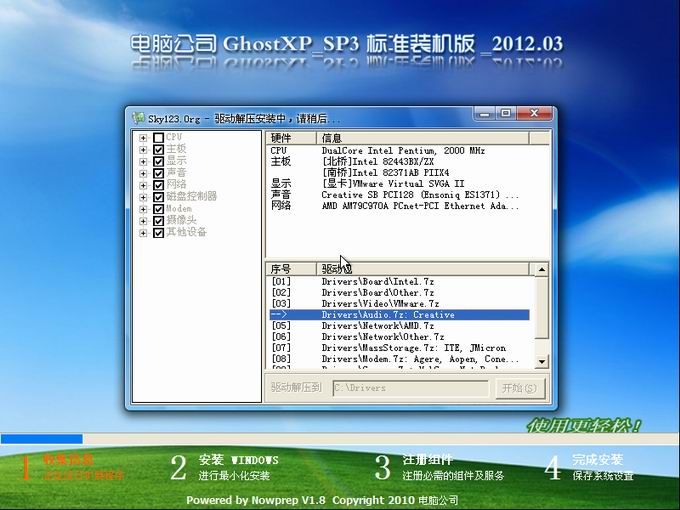The width and height of the screenshot is (680, 510).
Task: Click the 驱动包 column header
Action: tap(423, 269)
